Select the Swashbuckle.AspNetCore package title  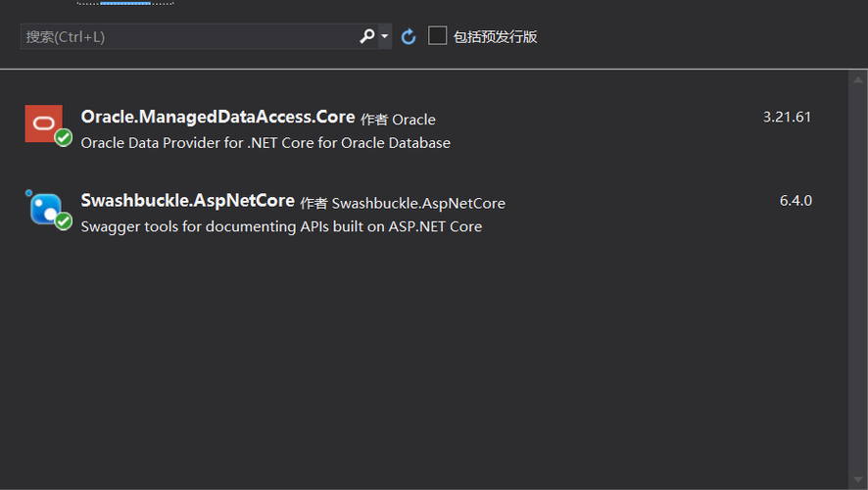187,201
